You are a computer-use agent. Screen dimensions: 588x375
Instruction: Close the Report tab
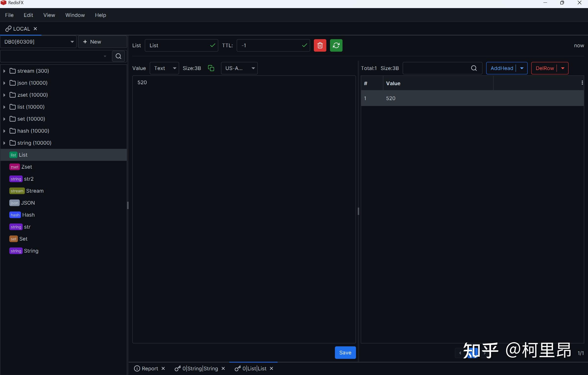tap(163, 368)
